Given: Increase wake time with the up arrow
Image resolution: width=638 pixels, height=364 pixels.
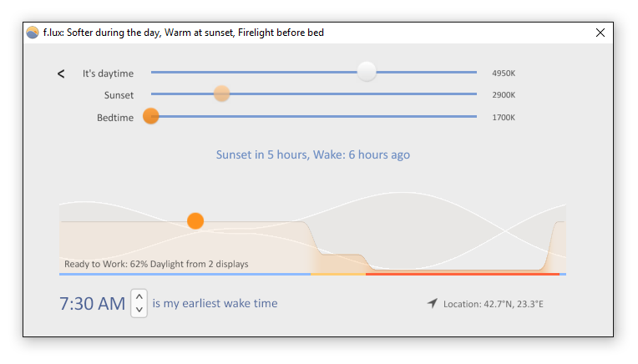Looking at the screenshot, I should tap(139, 296).
